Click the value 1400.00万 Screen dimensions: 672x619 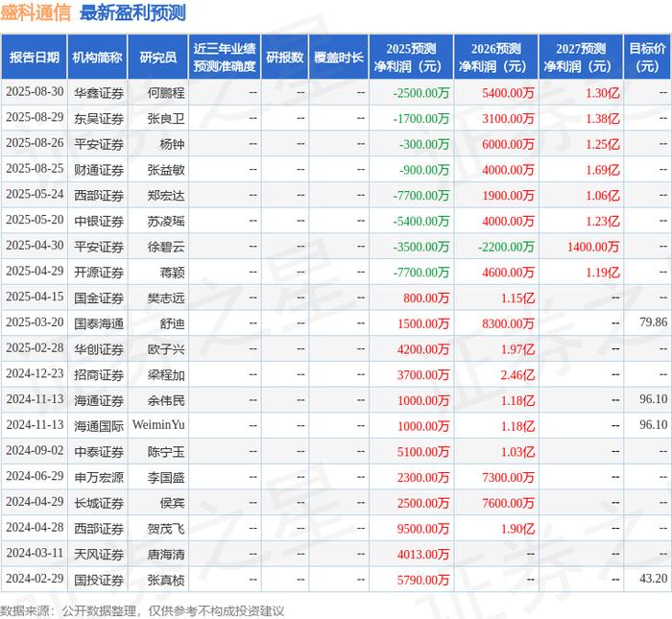[593, 247]
